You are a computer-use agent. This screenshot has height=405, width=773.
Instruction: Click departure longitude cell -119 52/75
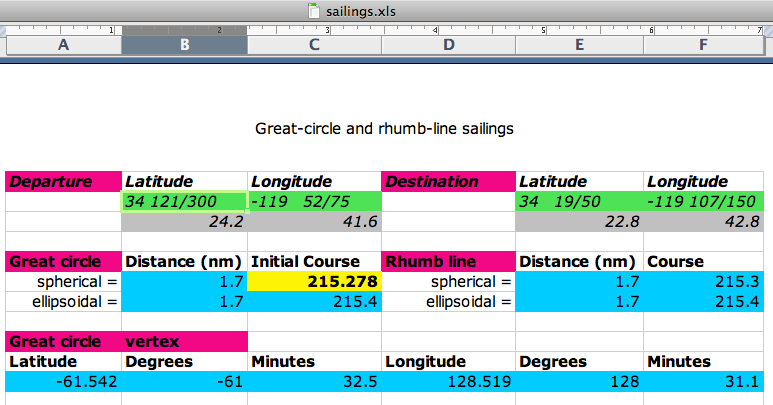(x=314, y=202)
